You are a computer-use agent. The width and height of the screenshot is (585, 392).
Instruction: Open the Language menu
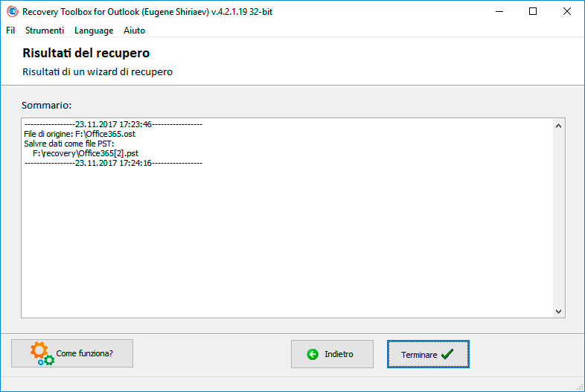point(94,30)
